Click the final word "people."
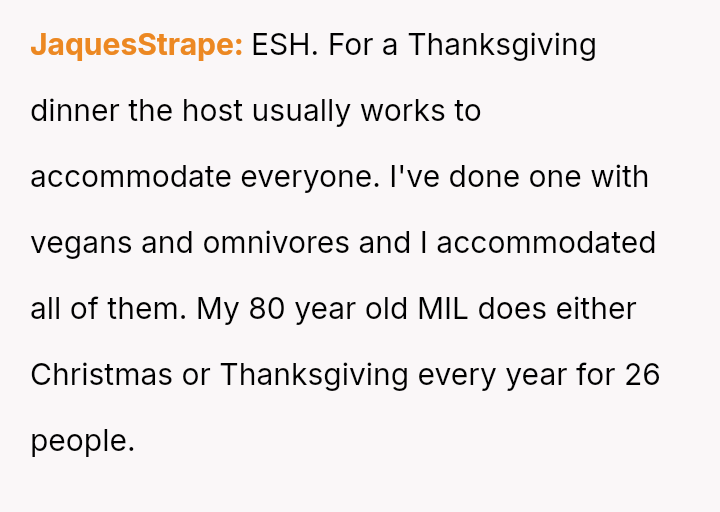720x512 pixels. click(82, 441)
